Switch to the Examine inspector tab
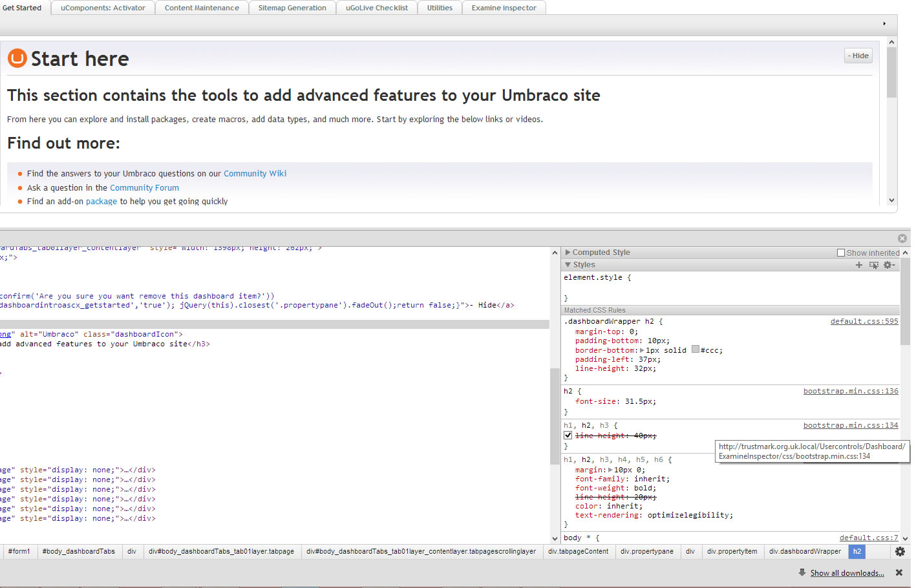 (504, 8)
